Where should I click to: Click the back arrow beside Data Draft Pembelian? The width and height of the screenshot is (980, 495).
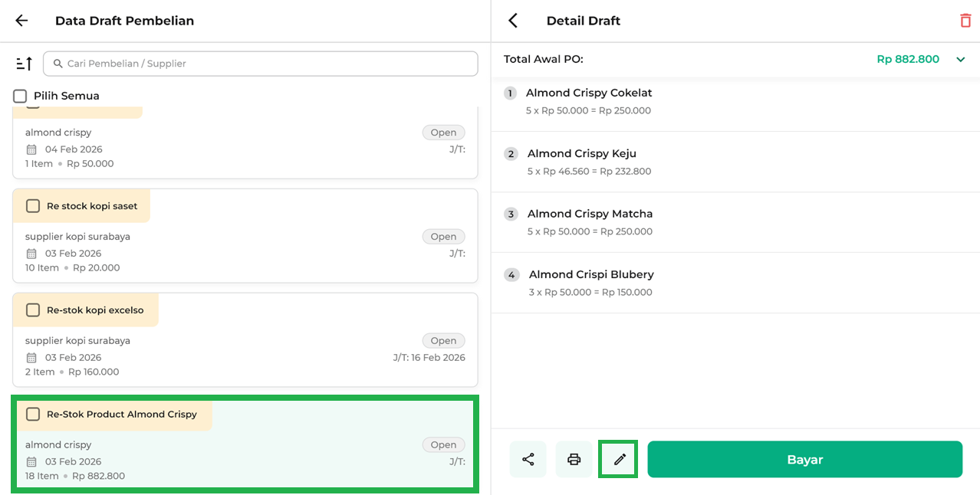click(x=21, y=21)
